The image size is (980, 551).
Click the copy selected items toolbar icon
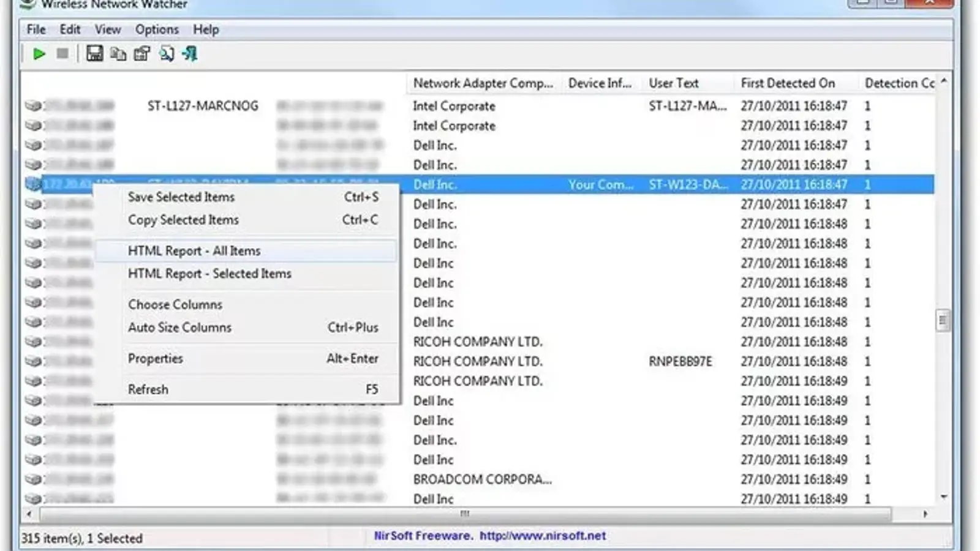click(118, 54)
